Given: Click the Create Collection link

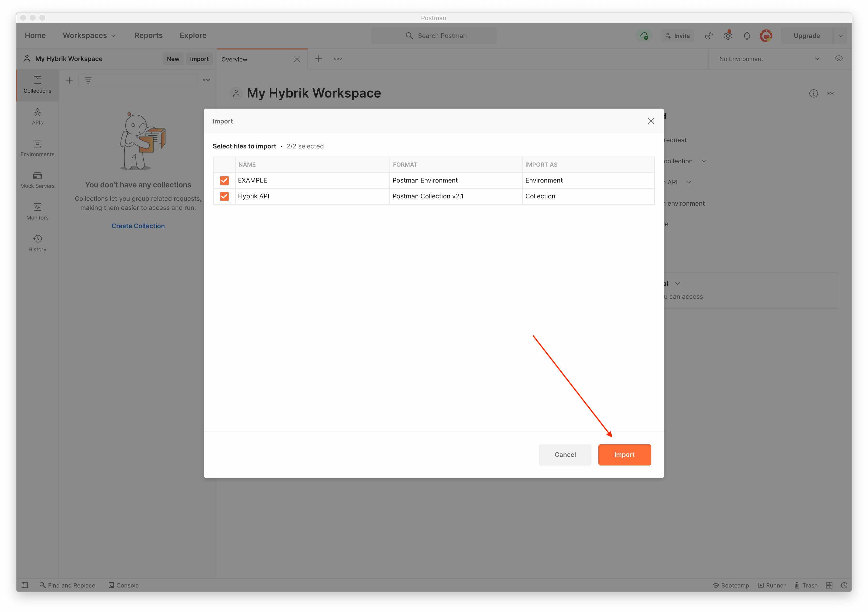Looking at the screenshot, I should coord(138,226).
